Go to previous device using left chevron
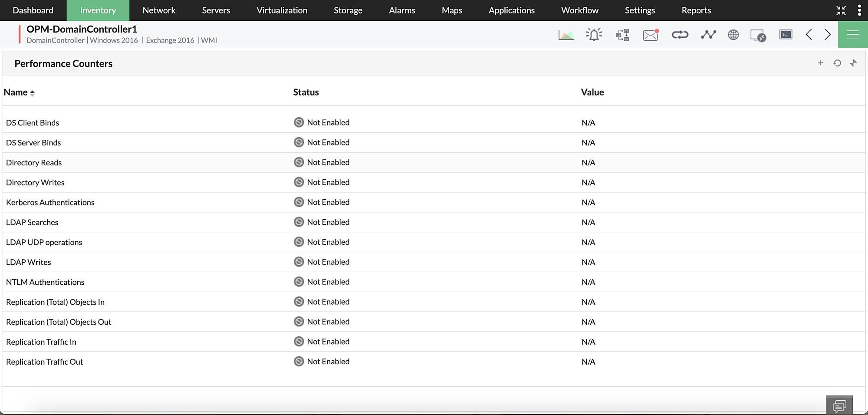 809,35
